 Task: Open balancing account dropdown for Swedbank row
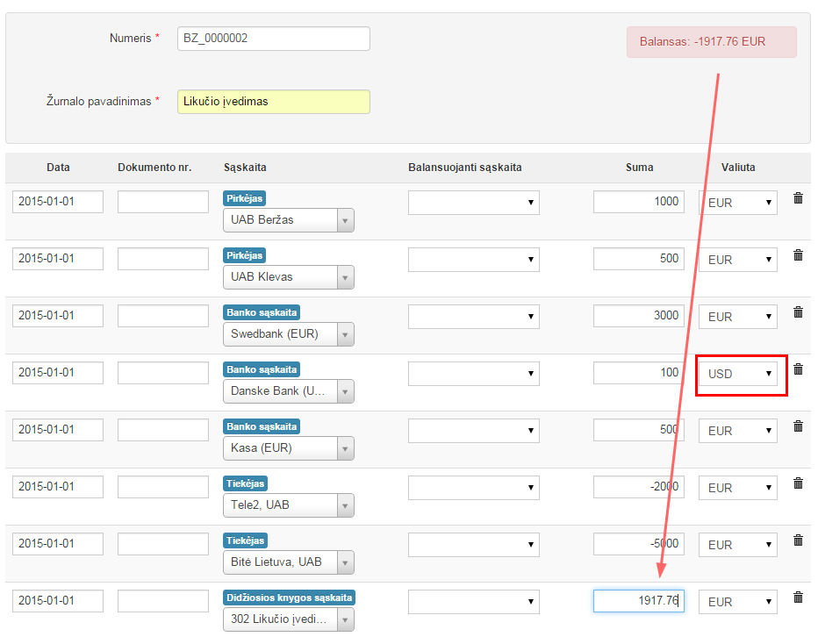click(x=473, y=317)
